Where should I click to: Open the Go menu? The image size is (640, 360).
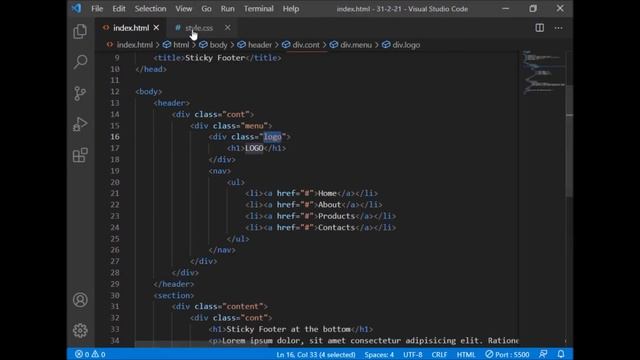point(206,9)
